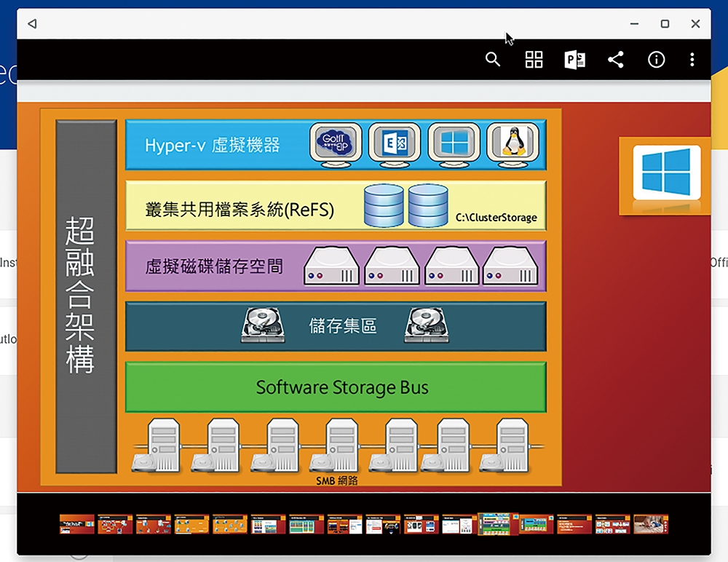Screen dimensions: 728x562
Task: Select the tenth slide thumbnail in filmstrip
Action: tap(422, 524)
